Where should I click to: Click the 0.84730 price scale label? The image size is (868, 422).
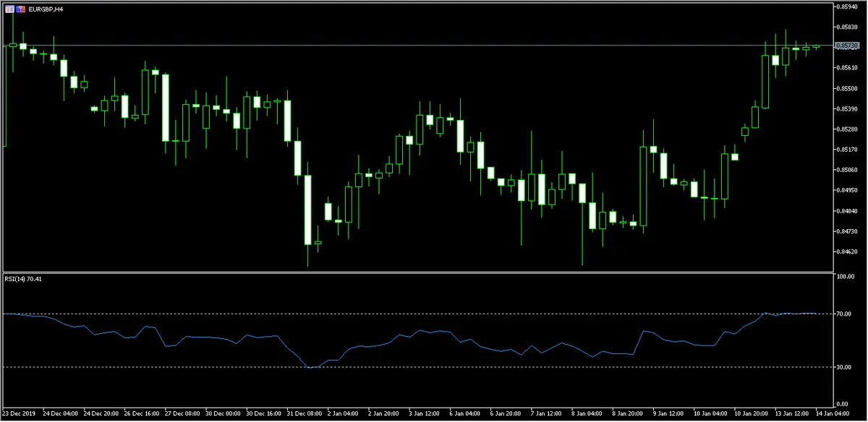847,231
